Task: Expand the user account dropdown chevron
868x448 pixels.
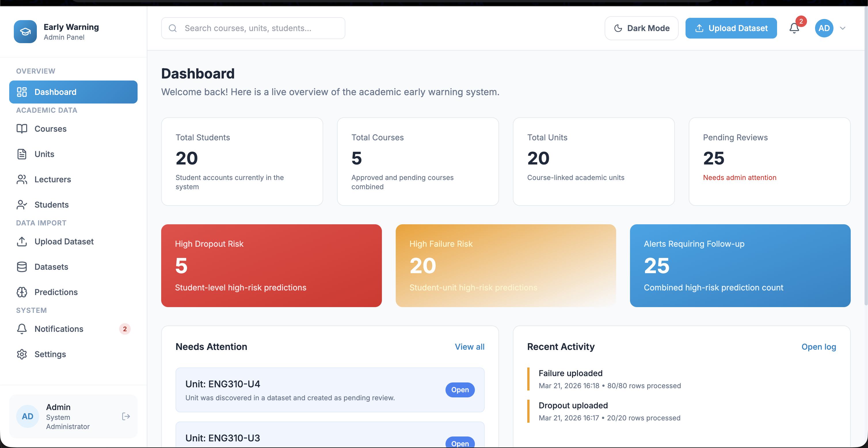Action: click(843, 28)
